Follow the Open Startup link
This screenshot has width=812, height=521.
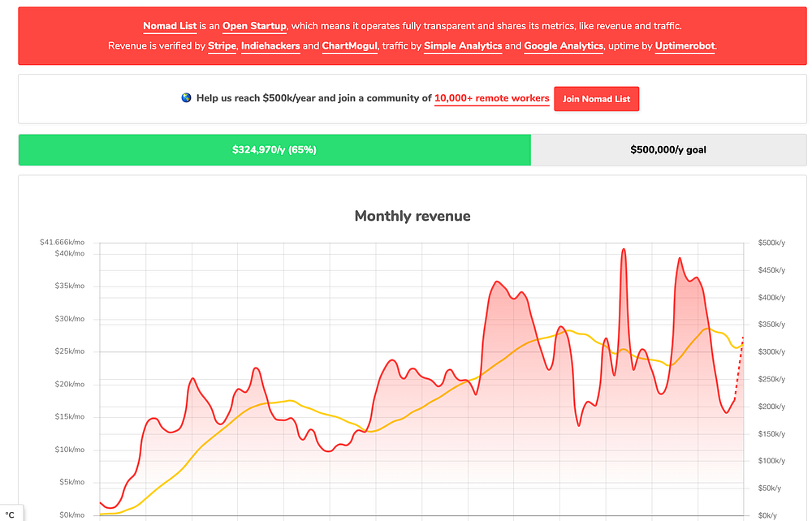click(x=254, y=26)
